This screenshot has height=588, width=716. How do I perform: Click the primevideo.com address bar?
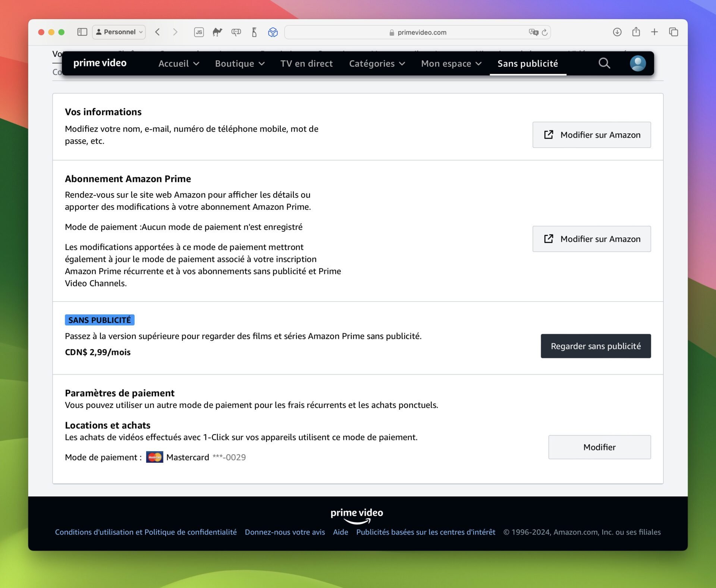[417, 32]
